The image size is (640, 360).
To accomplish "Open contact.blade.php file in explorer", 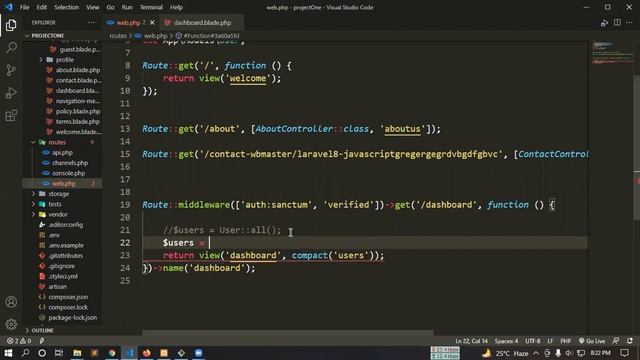I will 78,80.
